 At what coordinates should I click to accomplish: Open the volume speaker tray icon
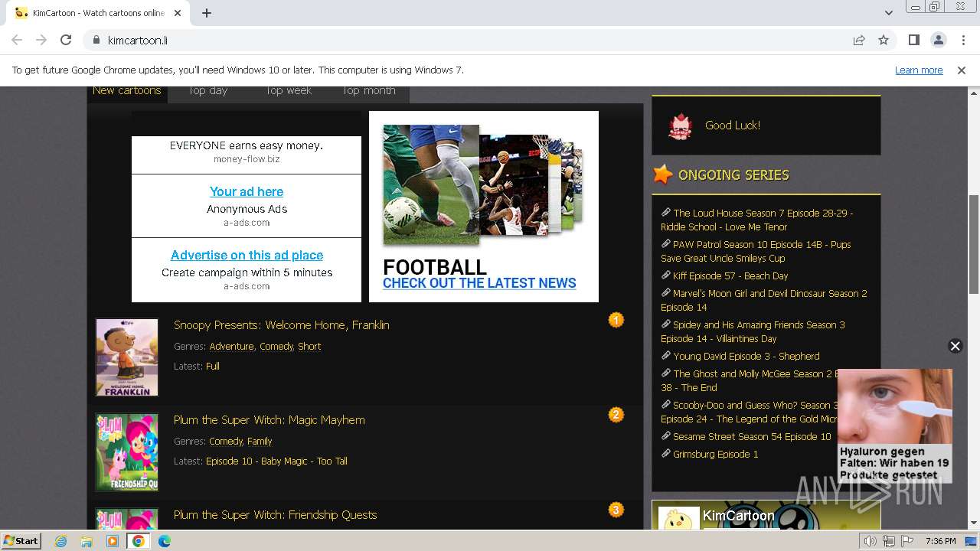[x=871, y=541]
